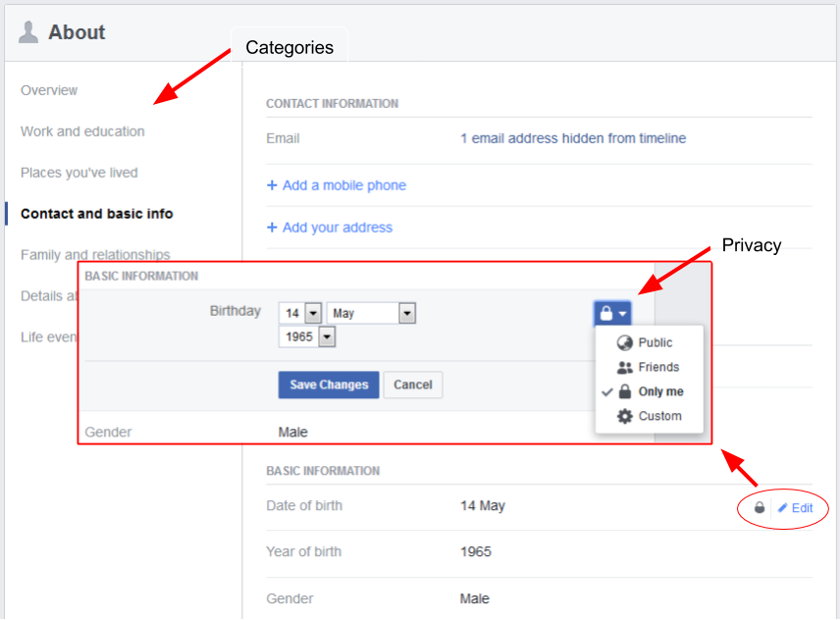Open the blue lock privacy selector
Viewport: 840px width, 620px height.
tap(613, 313)
